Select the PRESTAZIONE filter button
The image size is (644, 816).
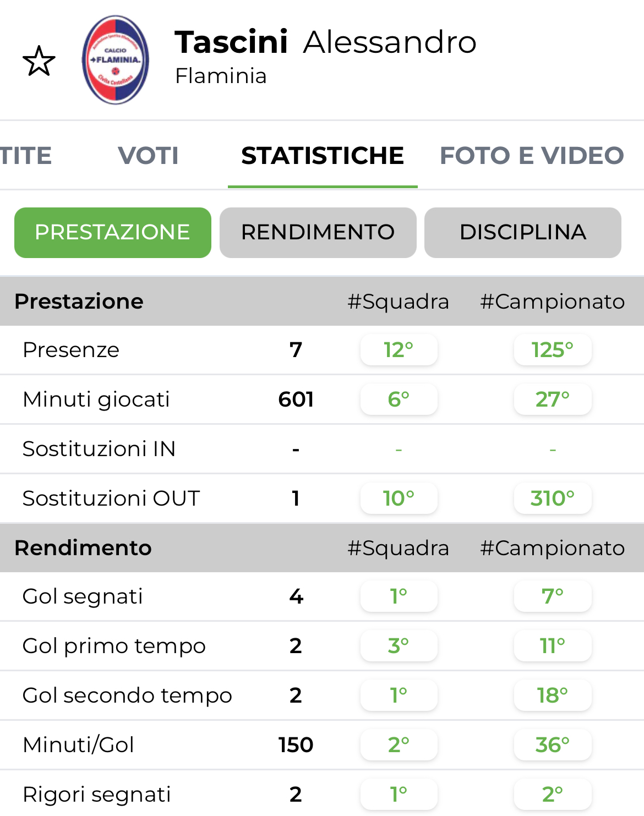(113, 232)
